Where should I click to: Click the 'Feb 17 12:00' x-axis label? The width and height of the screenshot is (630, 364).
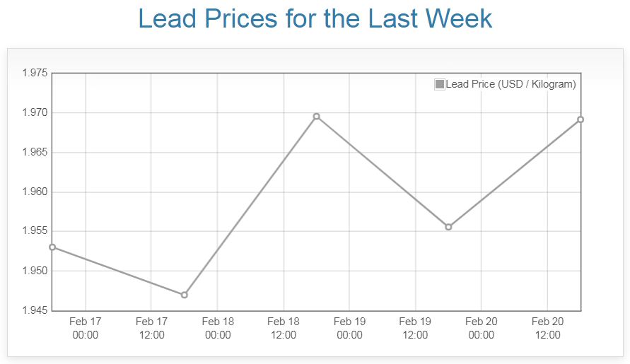(151, 328)
